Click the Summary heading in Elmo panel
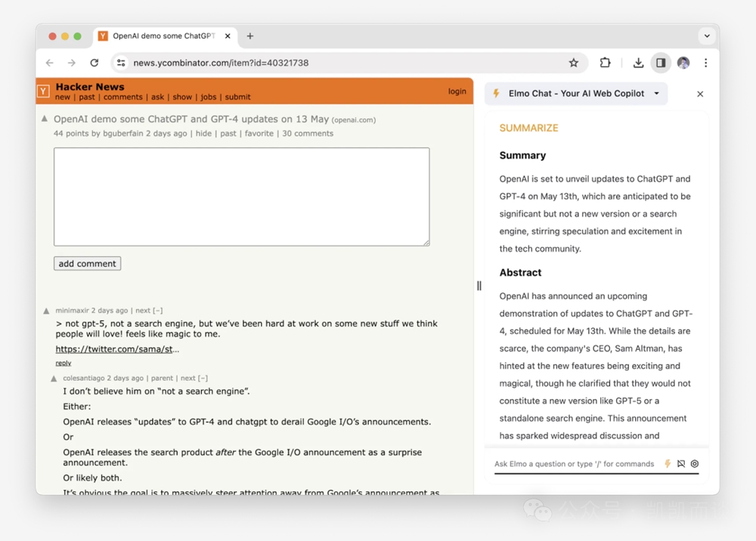The height and width of the screenshot is (541, 756). (522, 155)
